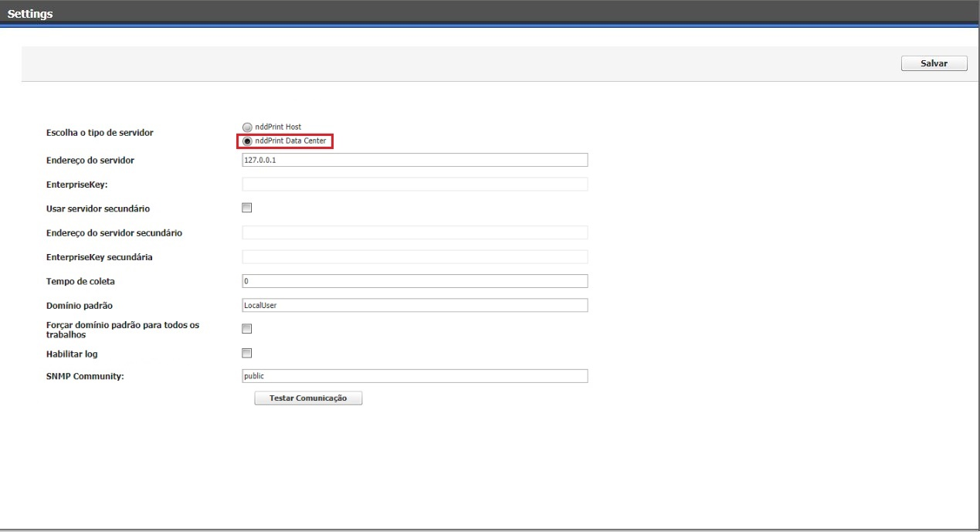Click the Salvar button
The width and height of the screenshot is (980, 532).
coord(934,63)
